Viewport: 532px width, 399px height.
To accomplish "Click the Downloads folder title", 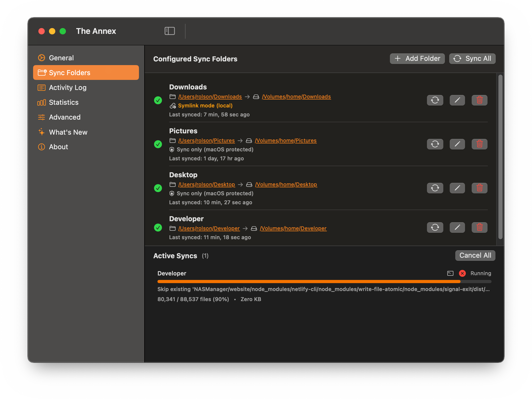I will point(188,87).
